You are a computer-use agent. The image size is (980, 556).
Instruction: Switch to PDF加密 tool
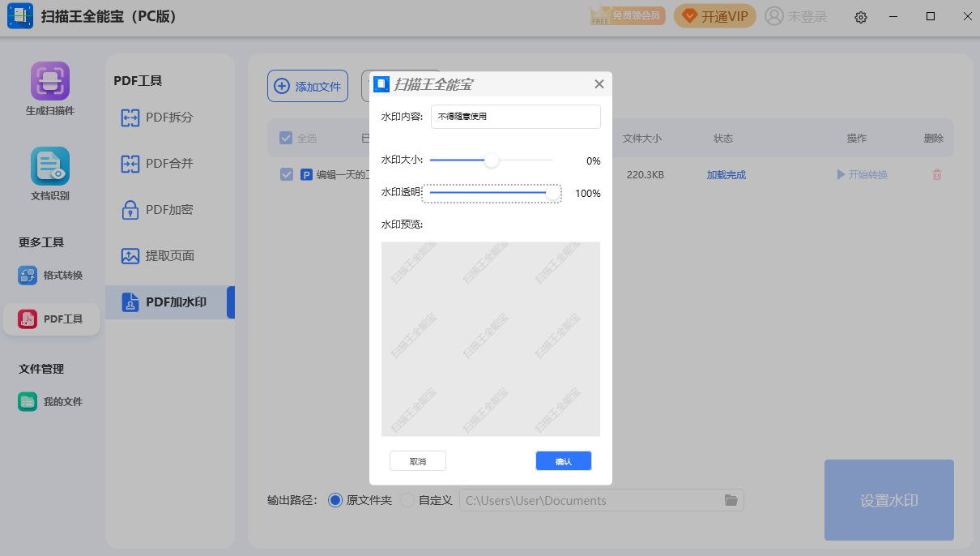click(157, 210)
